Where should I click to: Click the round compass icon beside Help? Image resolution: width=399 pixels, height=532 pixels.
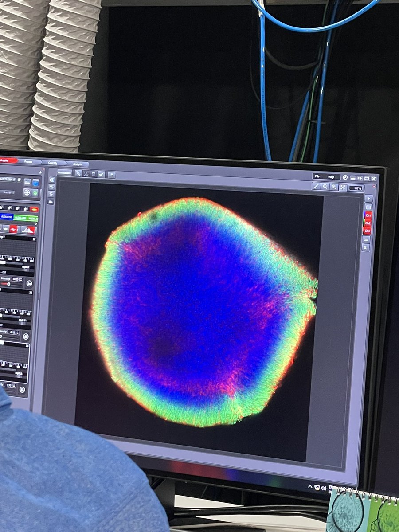[345, 177]
